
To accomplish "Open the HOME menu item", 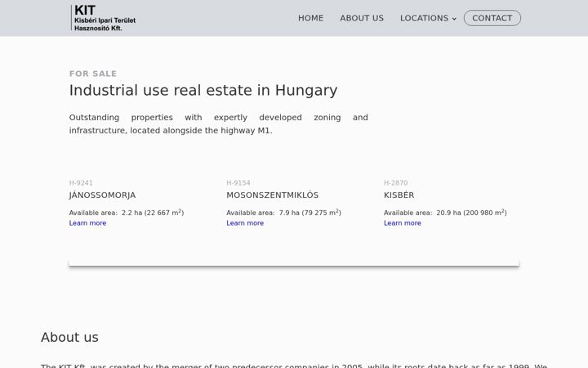I will click(x=310, y=18).
